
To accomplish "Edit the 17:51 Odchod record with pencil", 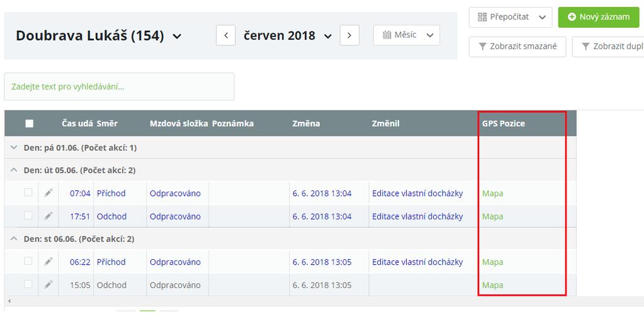I will tap(48, 216).
